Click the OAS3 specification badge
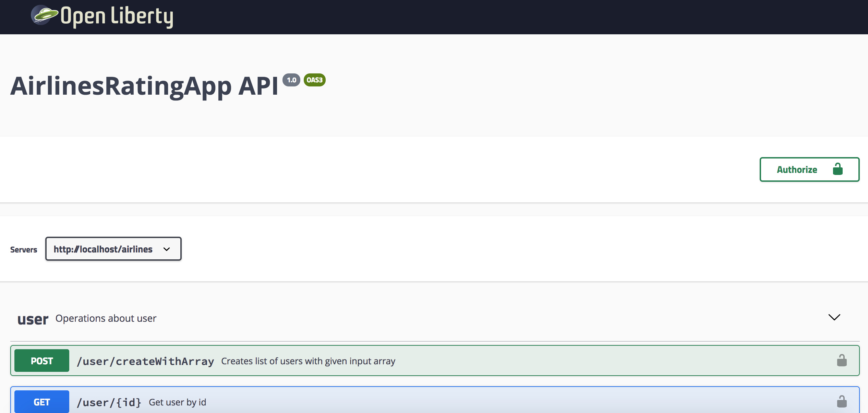 (x=314, y=80)
